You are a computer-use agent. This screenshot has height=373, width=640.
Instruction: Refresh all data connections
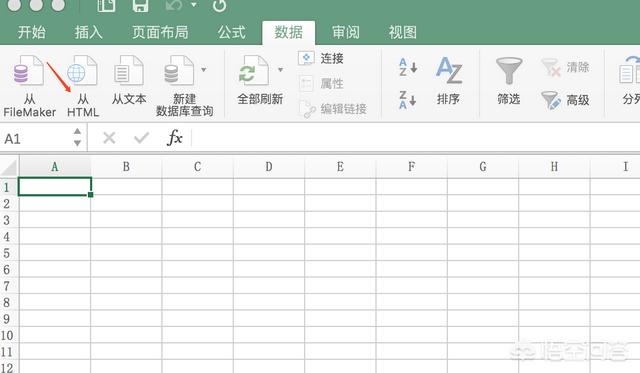pos(260,81)
